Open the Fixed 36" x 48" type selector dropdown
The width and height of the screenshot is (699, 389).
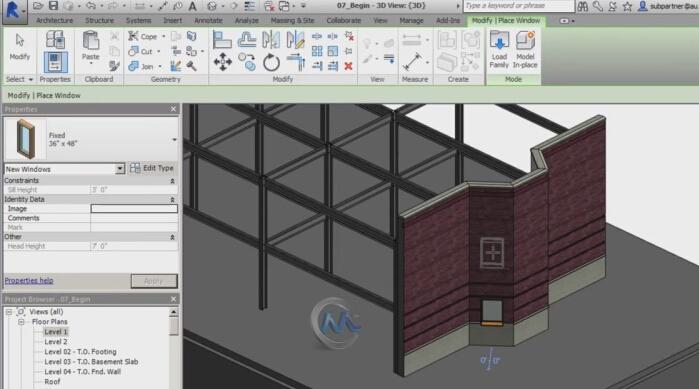click(x=174, y=139)
